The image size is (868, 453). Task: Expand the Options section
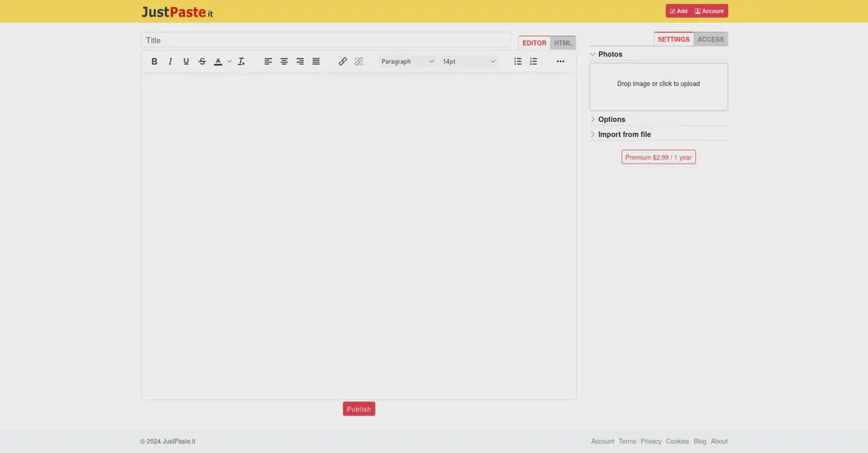pos(612,120)
